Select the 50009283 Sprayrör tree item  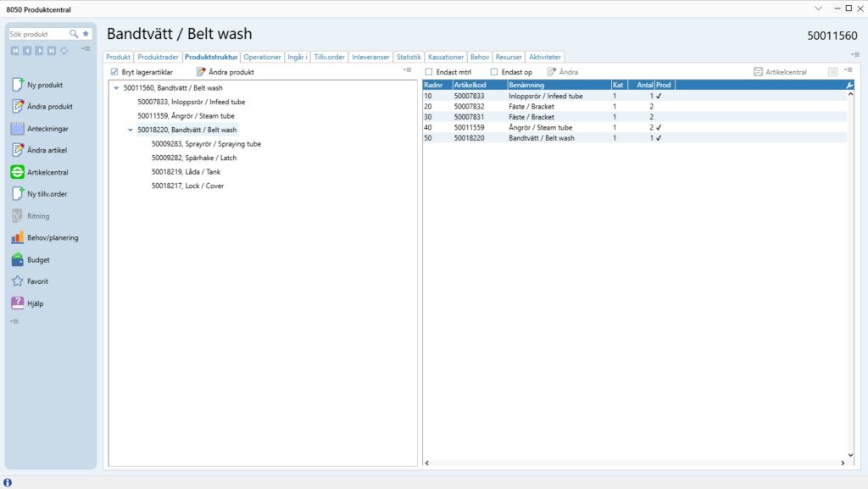(x=206, y=144)
